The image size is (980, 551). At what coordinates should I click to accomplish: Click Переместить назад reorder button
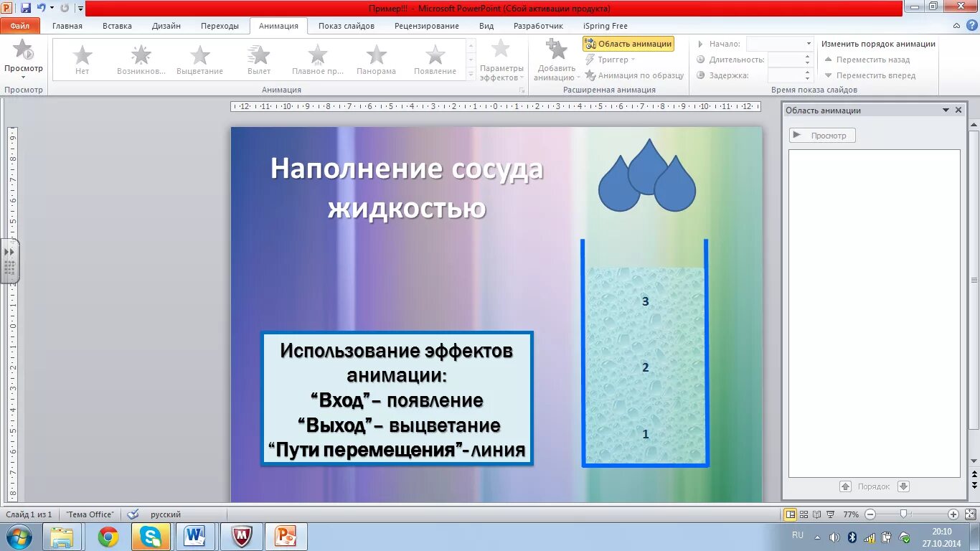[x=867, y=60]
